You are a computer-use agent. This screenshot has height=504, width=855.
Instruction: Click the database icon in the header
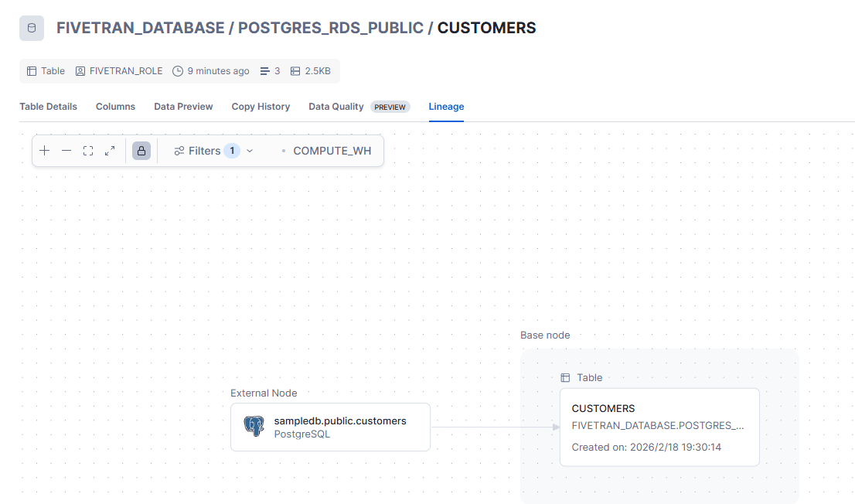pyautogui.click(x=32, y=29)
